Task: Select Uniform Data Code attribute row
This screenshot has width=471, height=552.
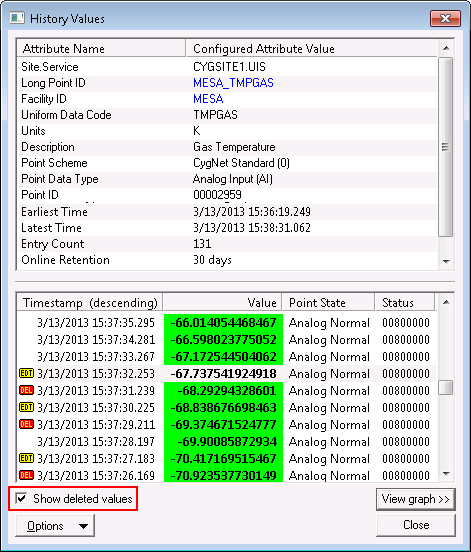Action: (227, 115)
